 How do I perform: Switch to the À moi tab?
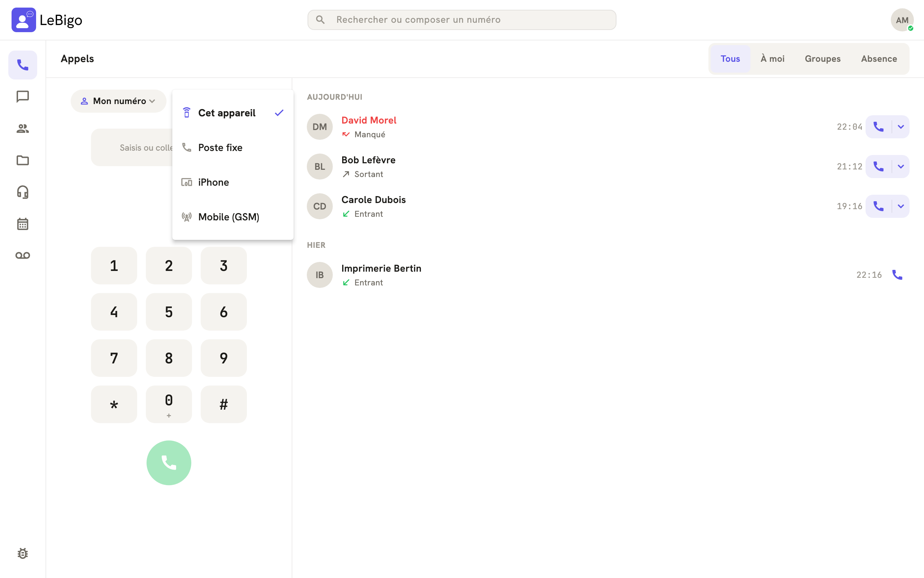click(772, 59)
